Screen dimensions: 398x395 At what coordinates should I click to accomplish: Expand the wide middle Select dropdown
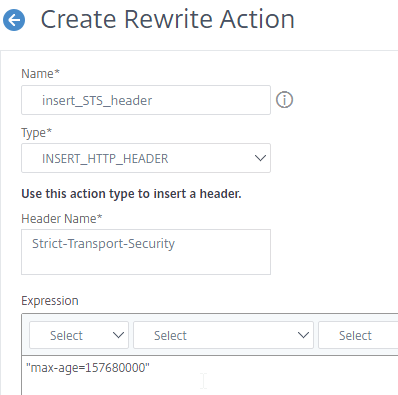tap(223, 335)
